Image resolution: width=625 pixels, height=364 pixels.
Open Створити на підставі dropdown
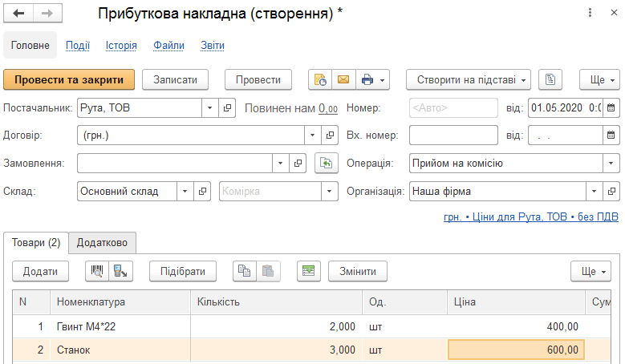coord(469,79)
